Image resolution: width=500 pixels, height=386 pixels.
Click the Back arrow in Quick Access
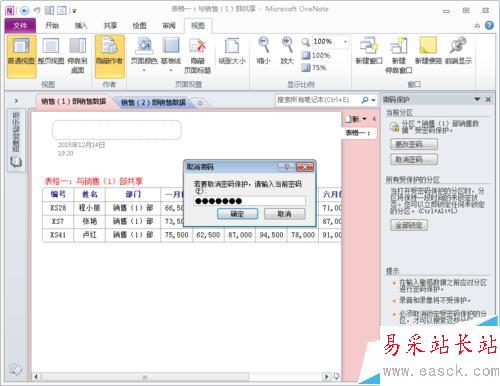coord(24,11)
